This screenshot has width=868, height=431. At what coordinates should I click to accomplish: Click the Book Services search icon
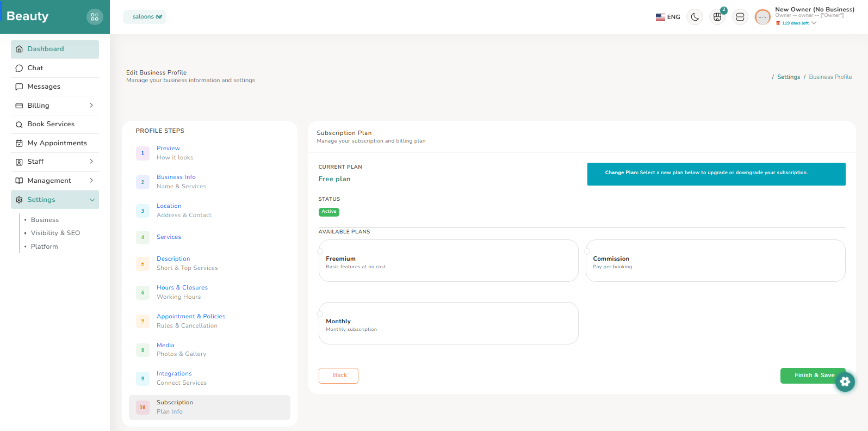19,124
